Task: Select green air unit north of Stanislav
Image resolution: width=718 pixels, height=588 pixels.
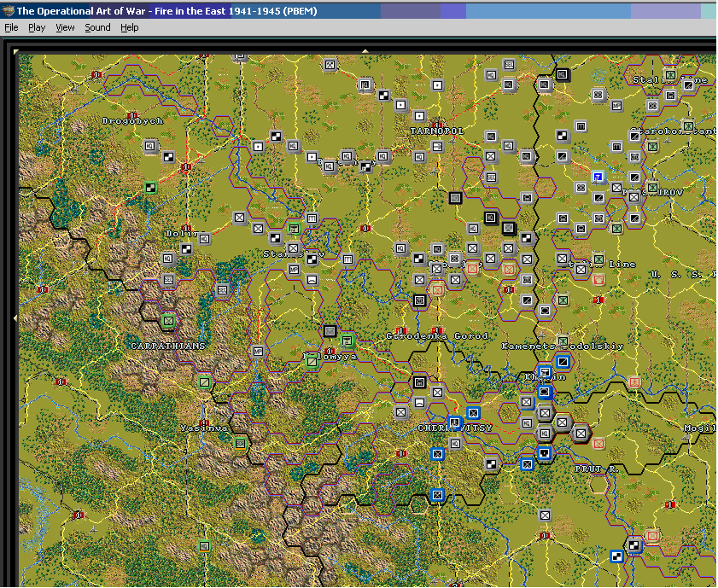Action: [x=294, y=228]
